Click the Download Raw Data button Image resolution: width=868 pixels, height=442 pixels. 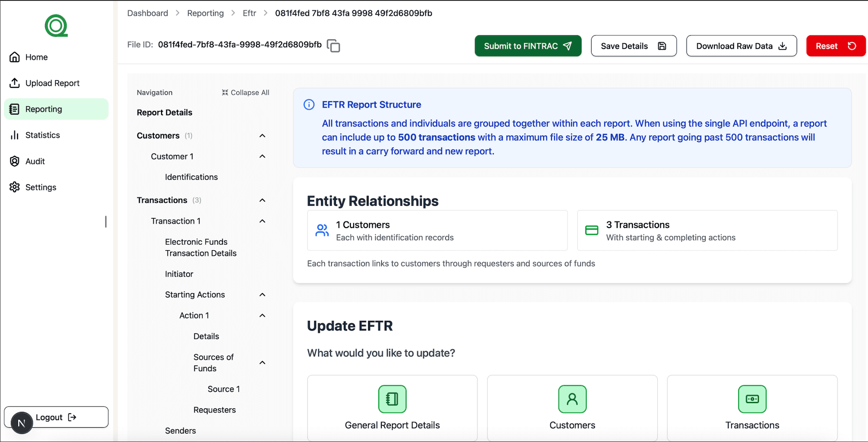741,46
